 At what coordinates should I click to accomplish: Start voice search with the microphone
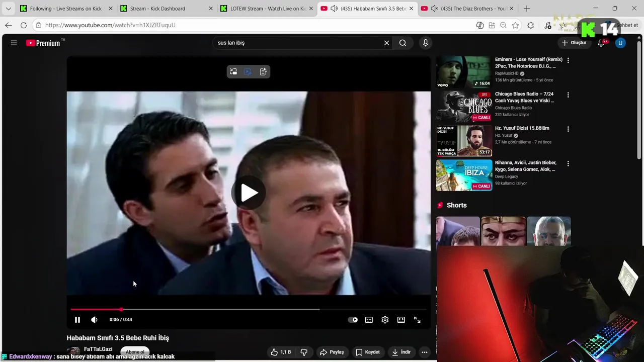click(426, 43)
